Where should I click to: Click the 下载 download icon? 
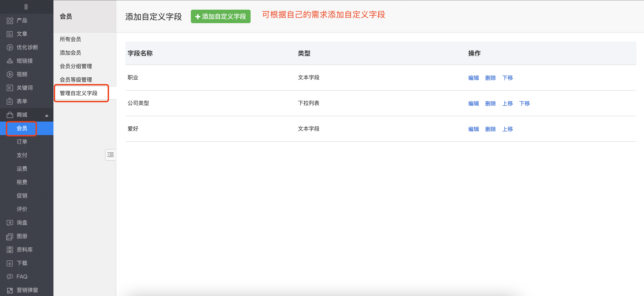coord(10,263)
